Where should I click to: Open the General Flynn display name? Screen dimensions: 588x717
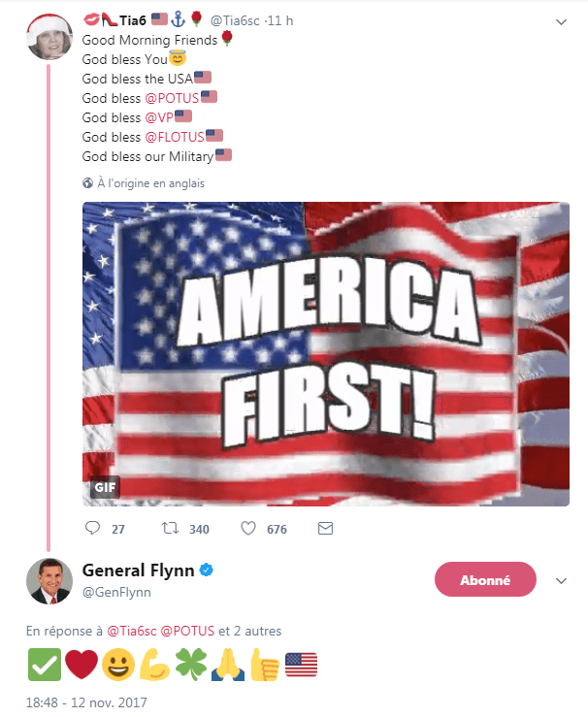(x=139, y=570)
